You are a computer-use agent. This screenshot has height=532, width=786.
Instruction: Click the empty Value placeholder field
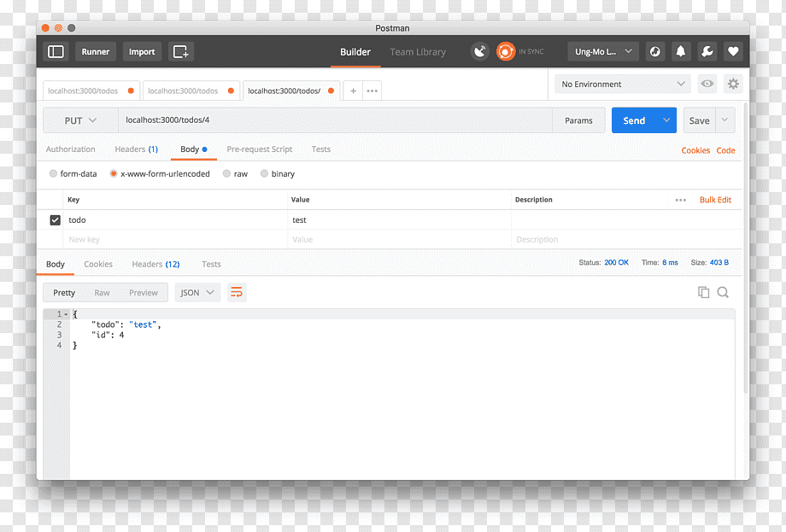click(399, 239)
